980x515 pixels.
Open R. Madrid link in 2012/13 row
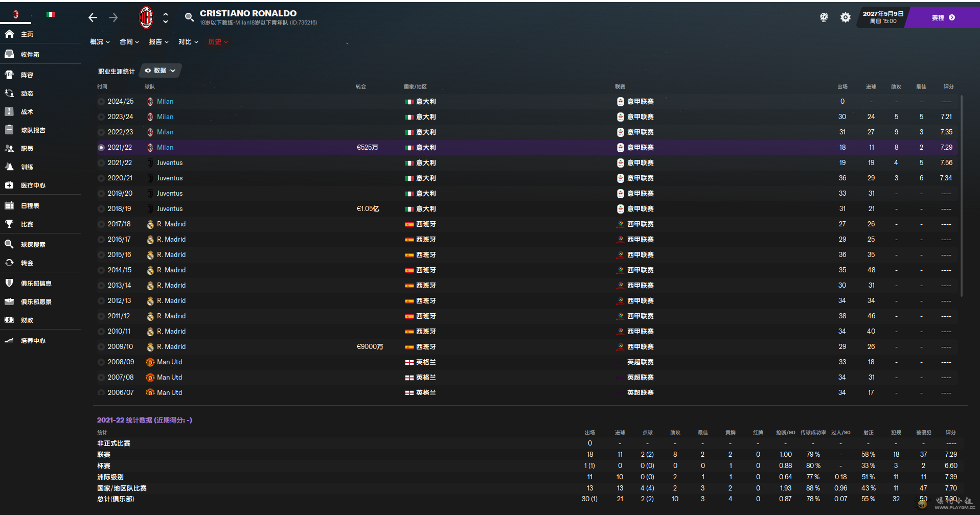click(171, 301)
